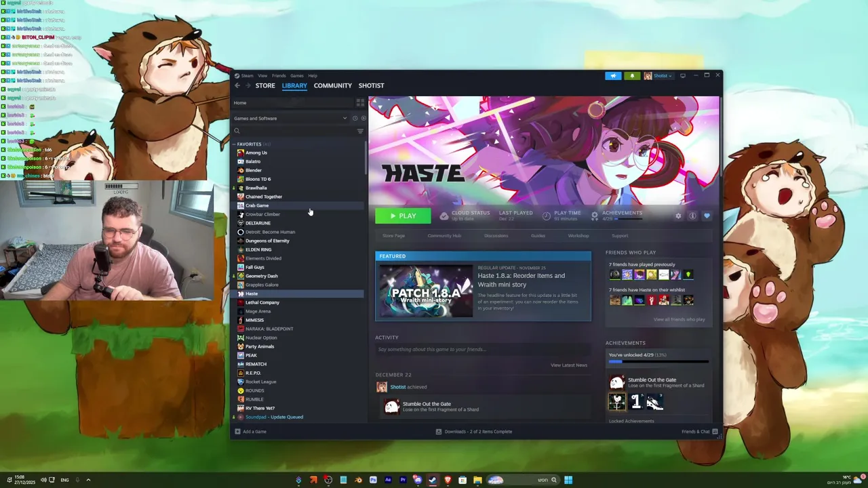This screenshot has width=868, height=488.
Task: Click the activity comment input field
Action: (x=482, y=350)
